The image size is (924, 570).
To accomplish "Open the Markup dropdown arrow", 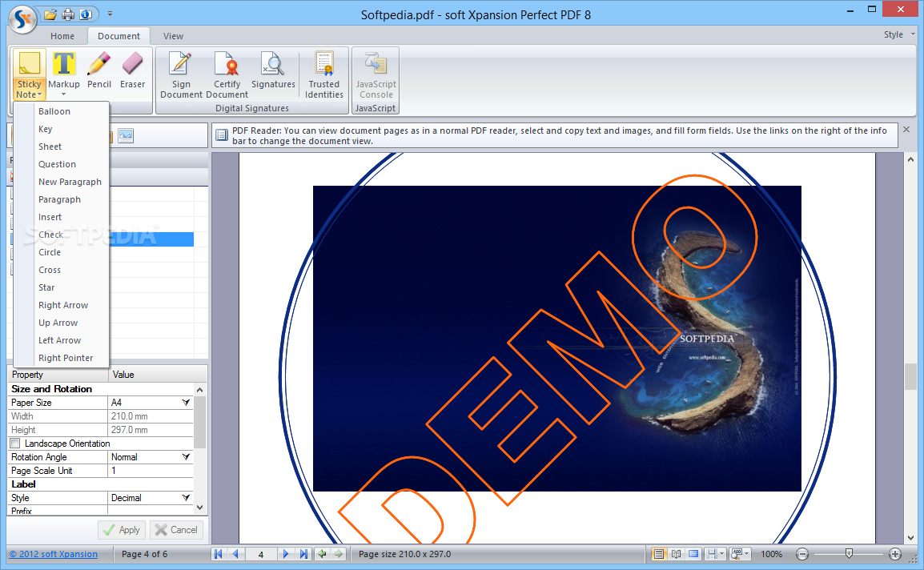I will coord(63,94).
